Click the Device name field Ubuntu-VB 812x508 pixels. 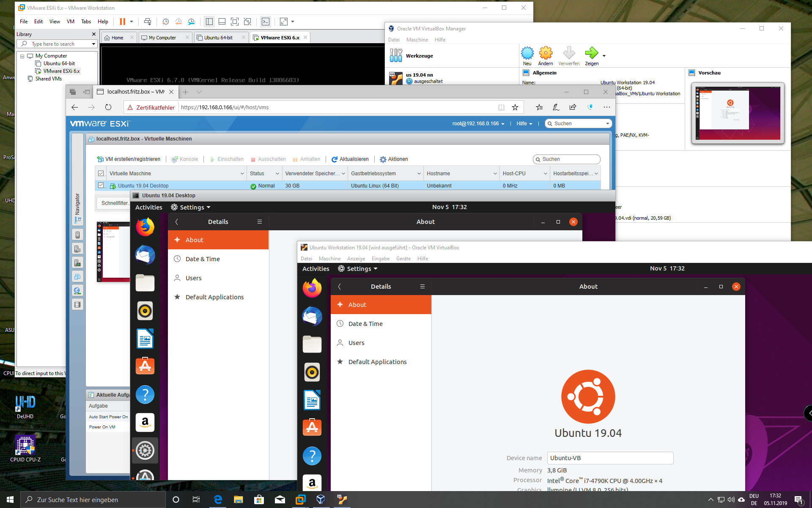pyautogui.click(x=610, y=458)
